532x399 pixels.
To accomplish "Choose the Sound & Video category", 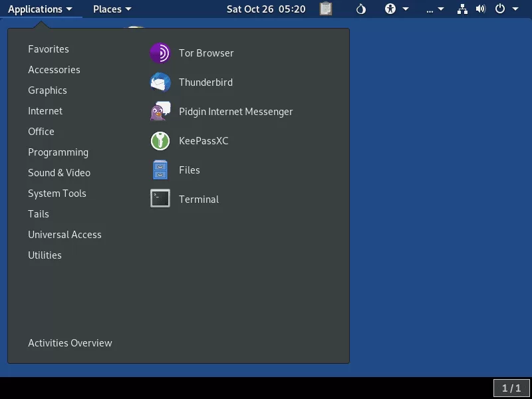I will click(59, 173).
